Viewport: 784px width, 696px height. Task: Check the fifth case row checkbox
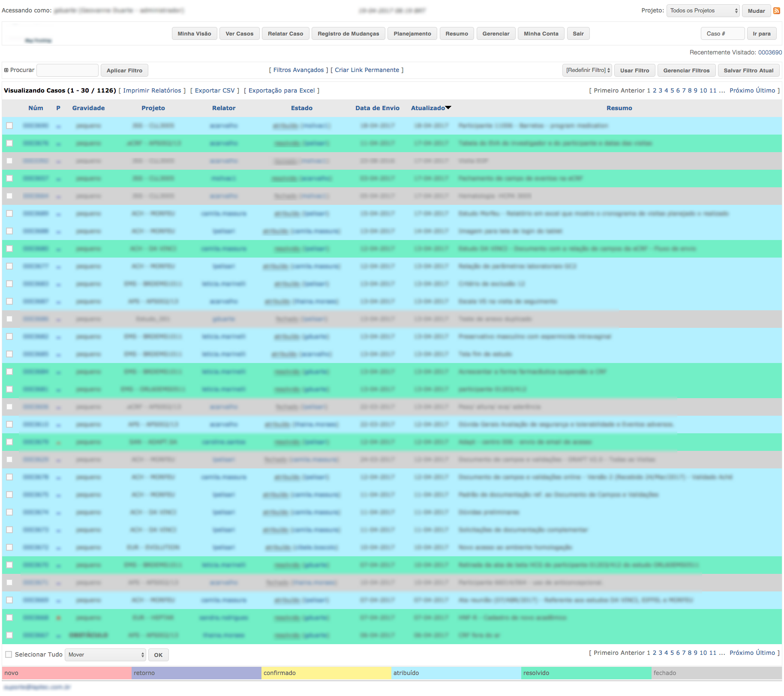coord(9,196)
